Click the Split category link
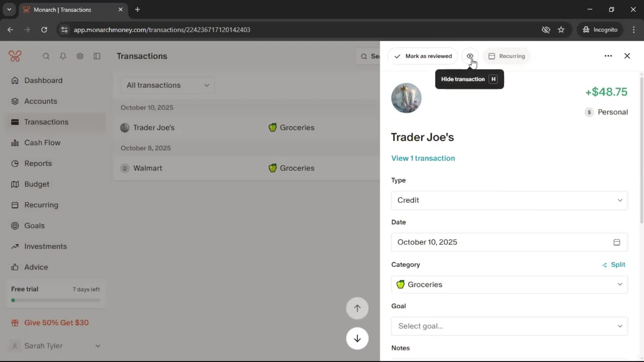 [614, 265]
